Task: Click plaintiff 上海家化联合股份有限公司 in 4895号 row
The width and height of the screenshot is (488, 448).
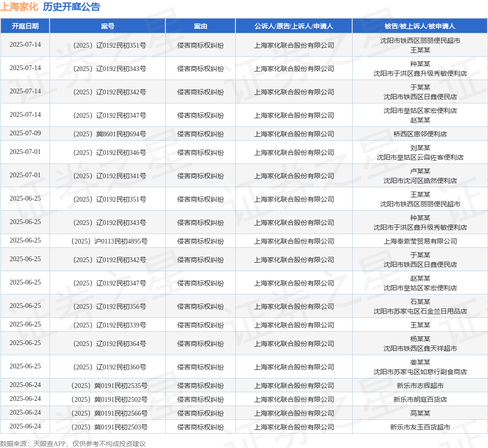Action: click(x=294, y=241)
